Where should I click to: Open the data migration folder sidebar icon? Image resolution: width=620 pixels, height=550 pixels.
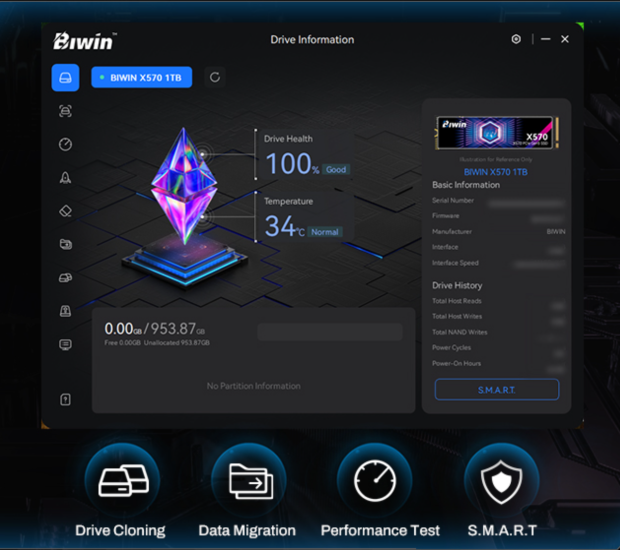65,244
